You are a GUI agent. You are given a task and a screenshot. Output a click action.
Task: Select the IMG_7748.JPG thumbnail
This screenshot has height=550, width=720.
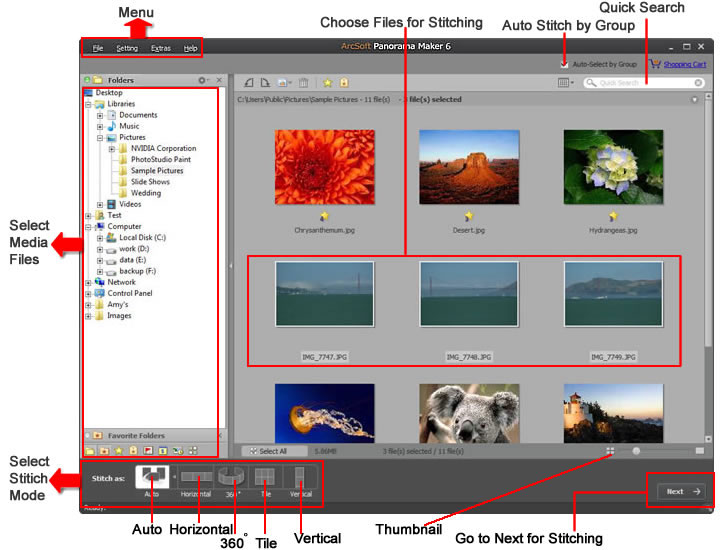(469, 294)
